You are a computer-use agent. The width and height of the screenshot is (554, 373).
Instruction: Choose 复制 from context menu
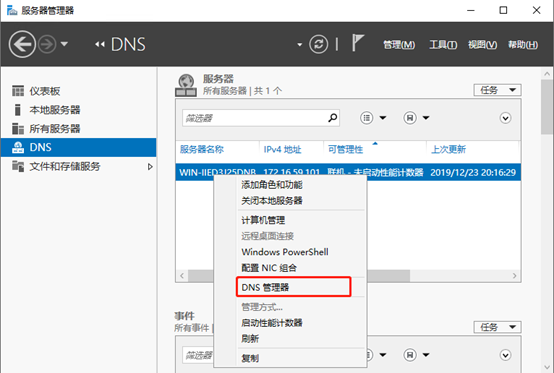click(x=250, y=358)
